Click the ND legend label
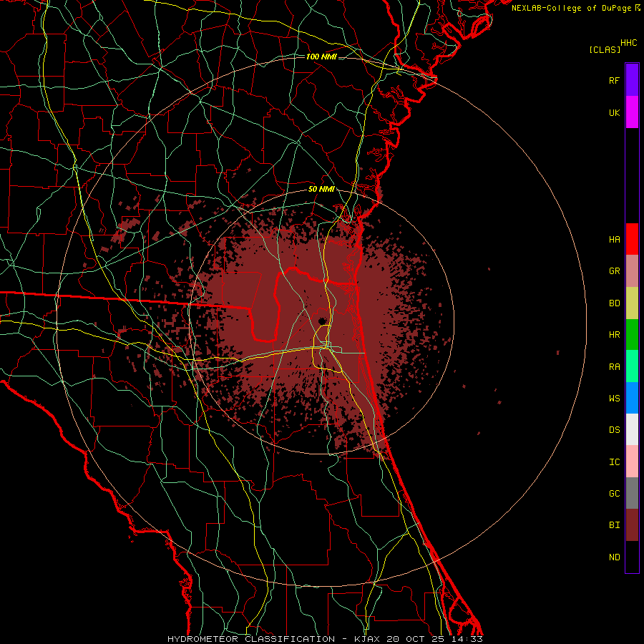The image size is (644, 644). click(x=614, y=557)
